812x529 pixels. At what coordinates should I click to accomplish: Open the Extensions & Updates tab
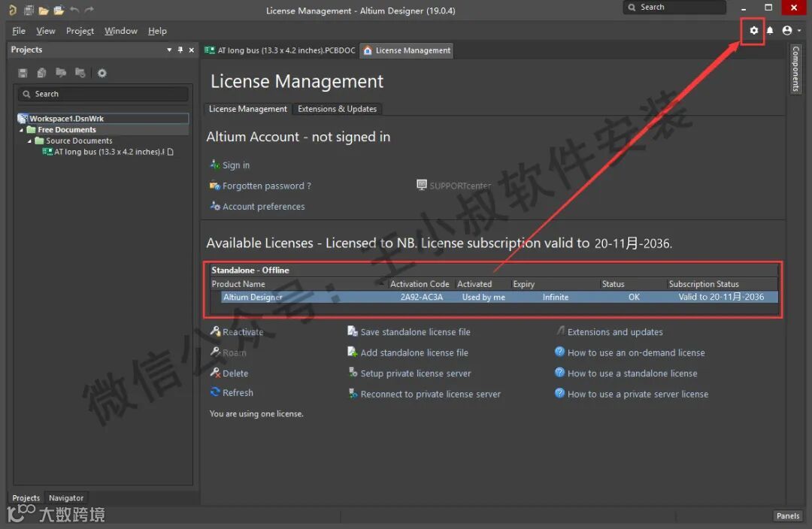click(337, 109)
